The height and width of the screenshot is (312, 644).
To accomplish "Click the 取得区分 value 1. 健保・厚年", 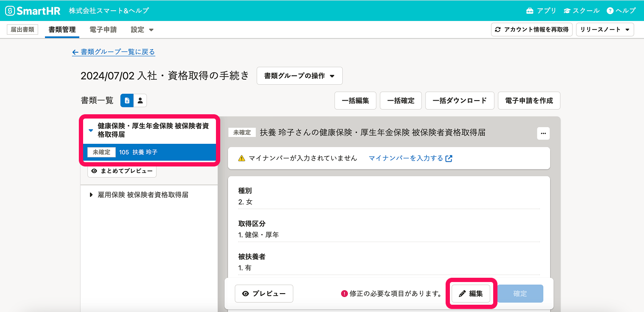I will tap(259, 235).
